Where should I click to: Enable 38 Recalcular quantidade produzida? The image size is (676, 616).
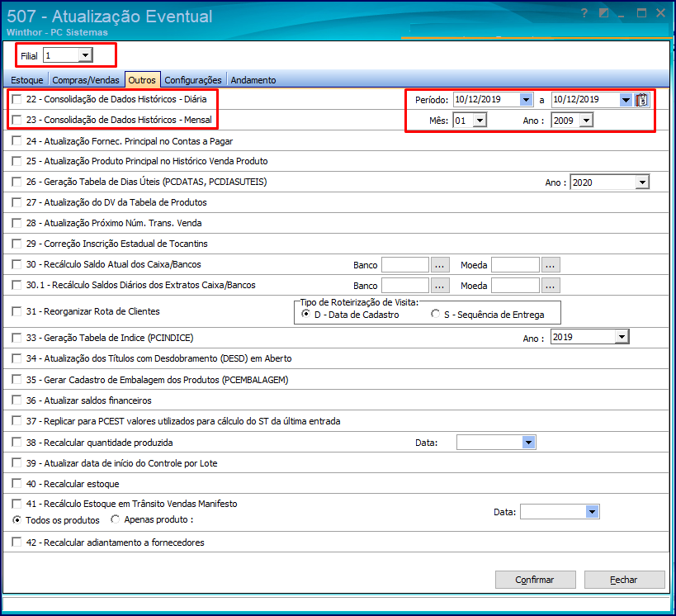17,442
